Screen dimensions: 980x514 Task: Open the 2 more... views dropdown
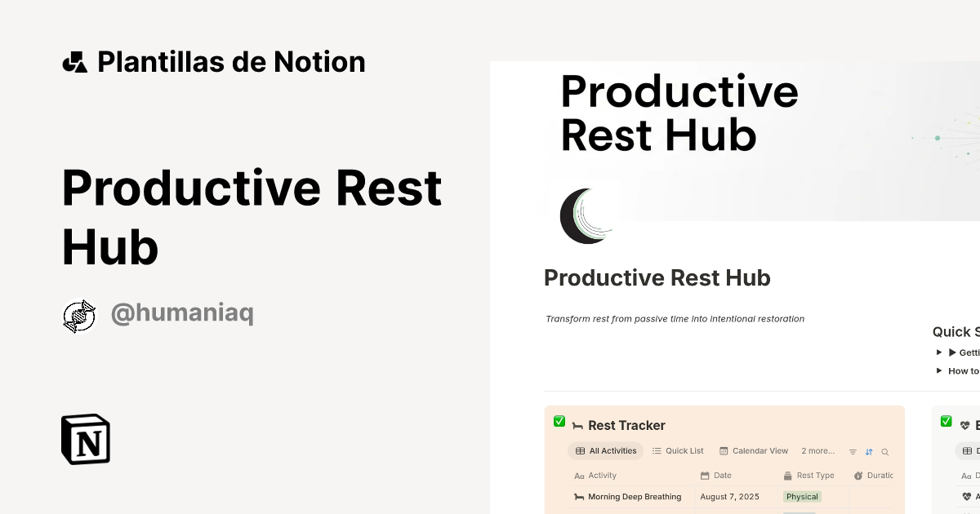click(x=818, y=451)
